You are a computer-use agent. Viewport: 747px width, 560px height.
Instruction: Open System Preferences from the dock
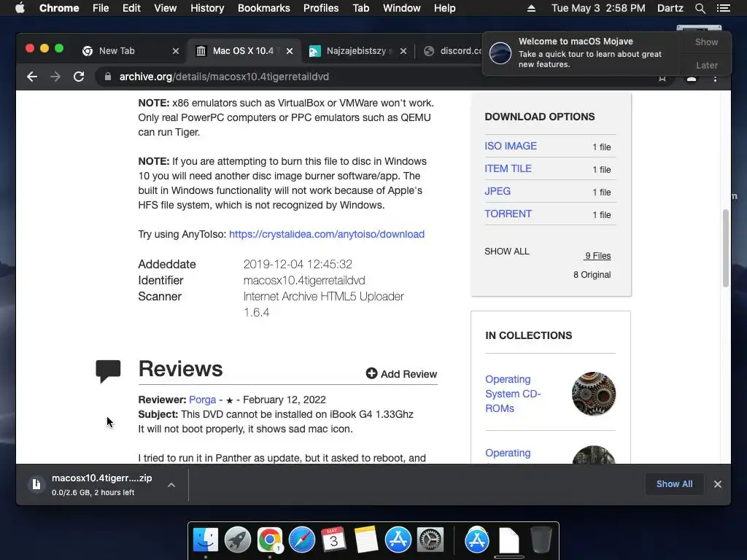pos(430,540)
